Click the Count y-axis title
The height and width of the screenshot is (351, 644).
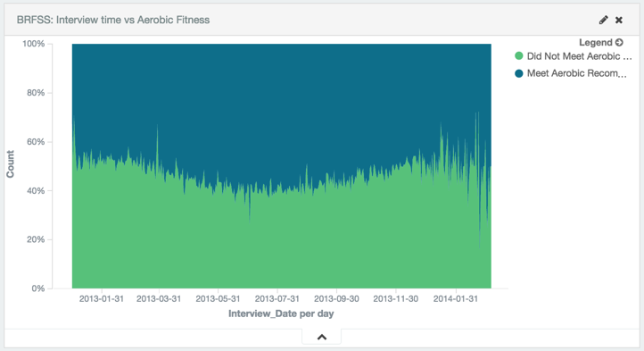[x=11, y=163]
